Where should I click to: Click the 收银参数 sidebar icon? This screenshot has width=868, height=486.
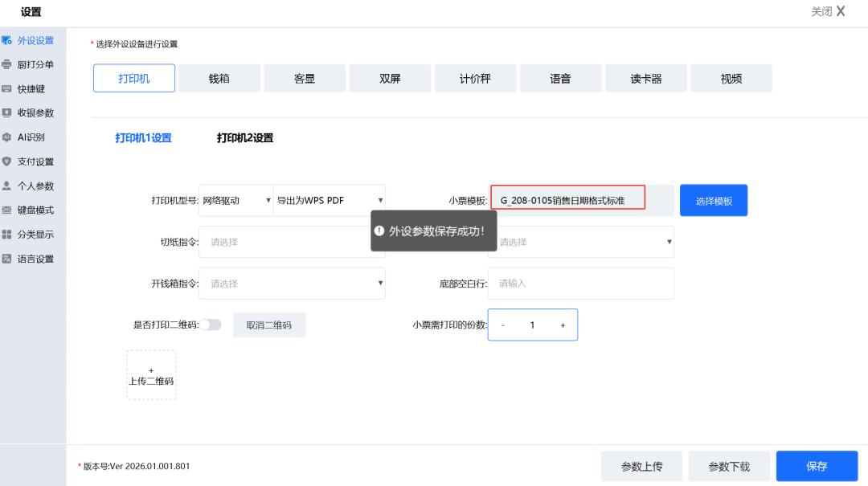tap(7, 113)
